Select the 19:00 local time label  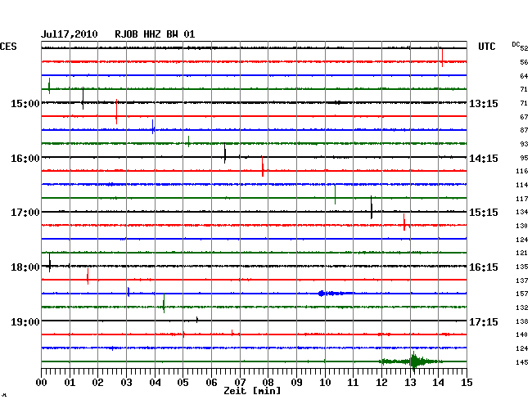(25, 321)
